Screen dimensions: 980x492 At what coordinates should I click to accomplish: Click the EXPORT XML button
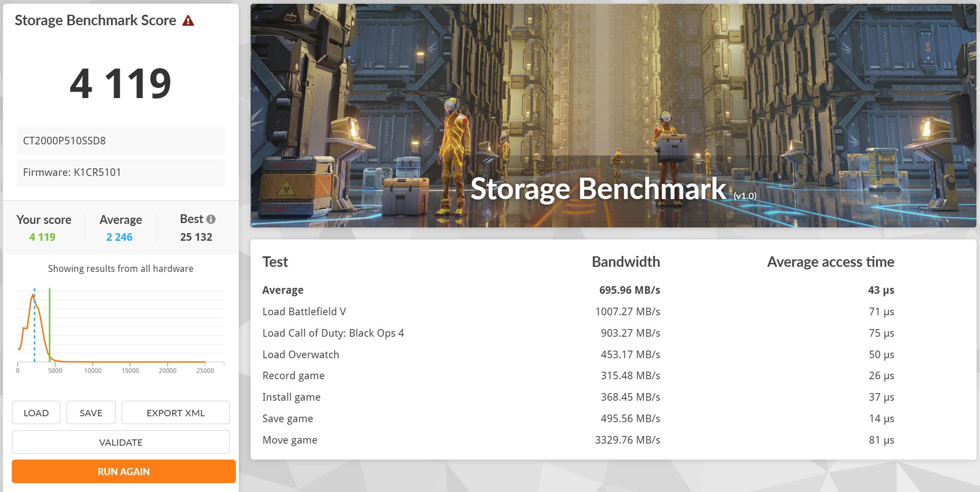[x=175, y=413]
